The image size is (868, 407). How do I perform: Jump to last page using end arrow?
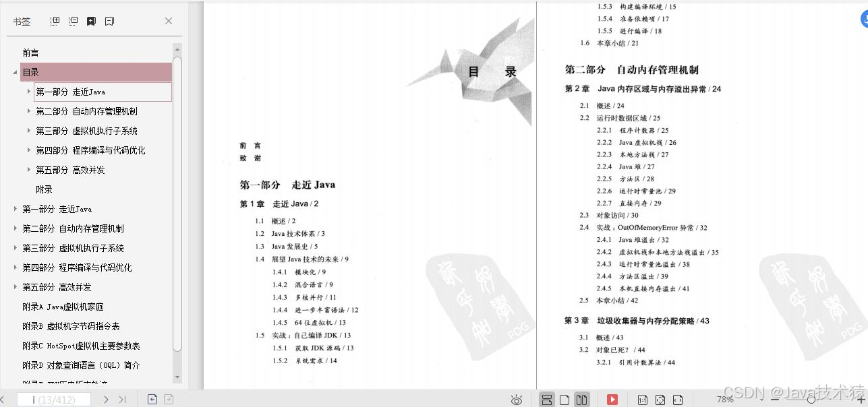click(x=123, y=399)
